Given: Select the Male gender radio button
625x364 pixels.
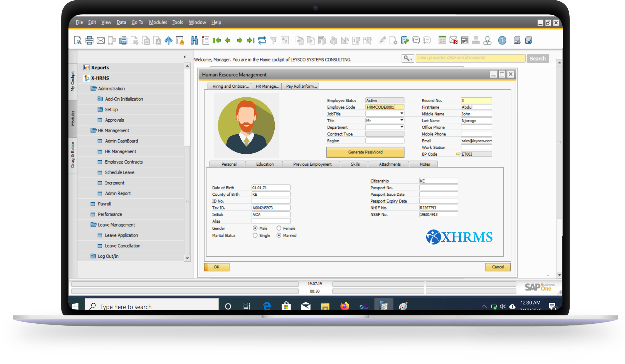Looking at the screenshot, I should pyautogui.click(x=255, y=228).
